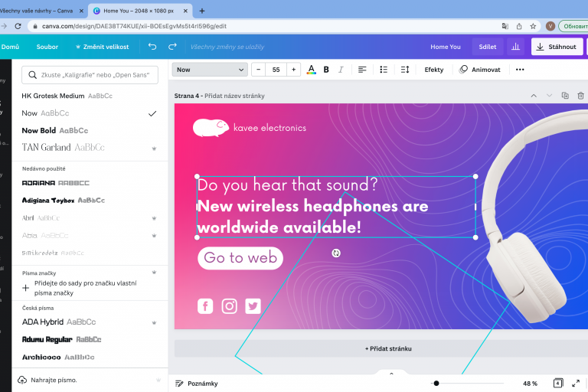This screenshot has width=588, height=392.
Task: Open the Změnit velikost menu
Action: coord(102,47)
